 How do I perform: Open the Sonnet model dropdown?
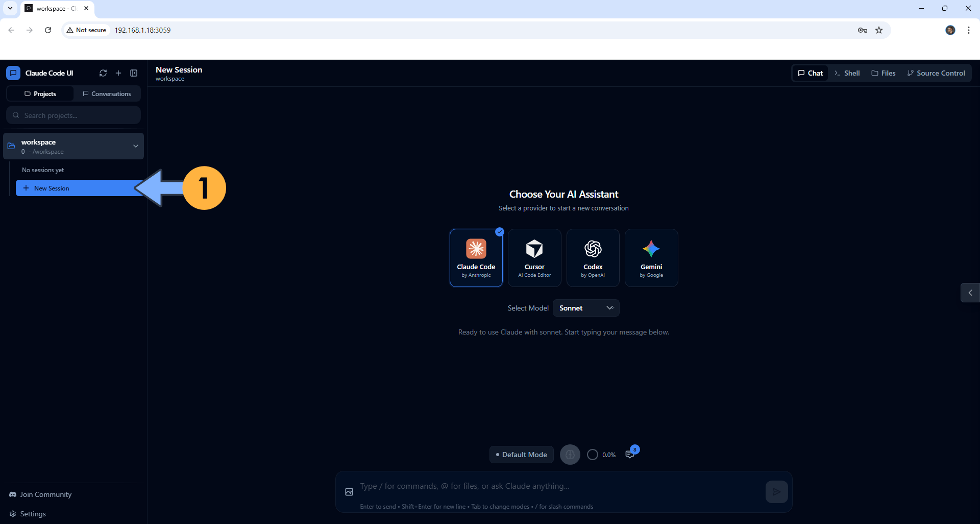point(586,307)
